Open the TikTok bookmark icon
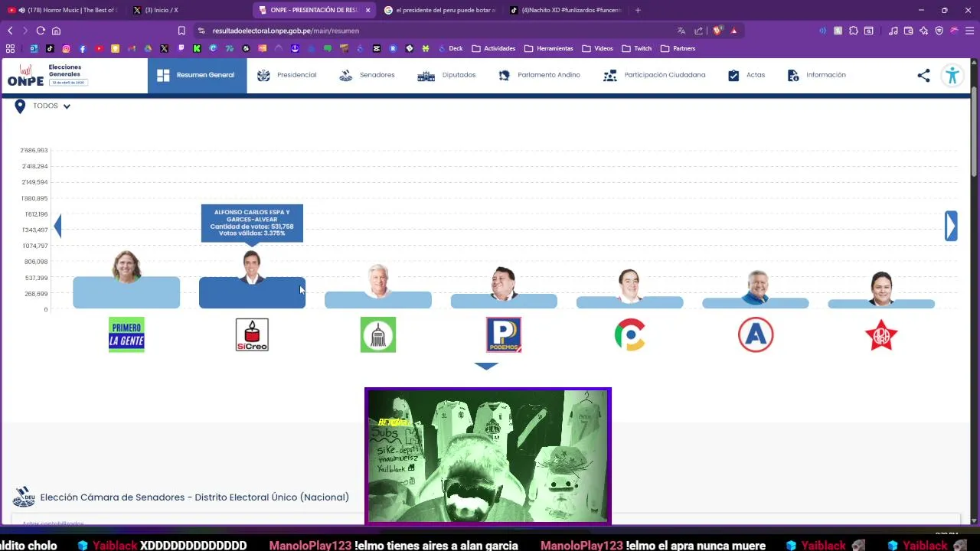The width and height of the screenshot is (980, 551). tap(50, 48)
